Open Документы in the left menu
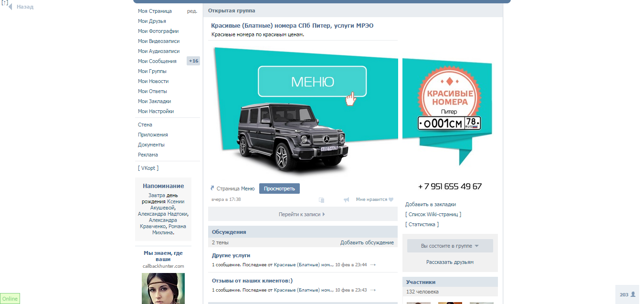This screenshot has width=644, height=304. (x=151, y=145)
